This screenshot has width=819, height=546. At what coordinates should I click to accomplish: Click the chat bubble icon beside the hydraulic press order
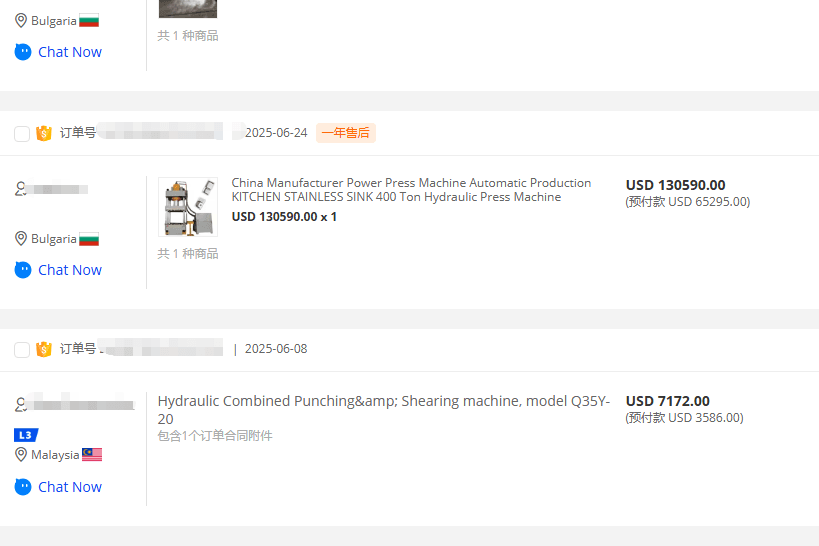(x=23, y=270)
